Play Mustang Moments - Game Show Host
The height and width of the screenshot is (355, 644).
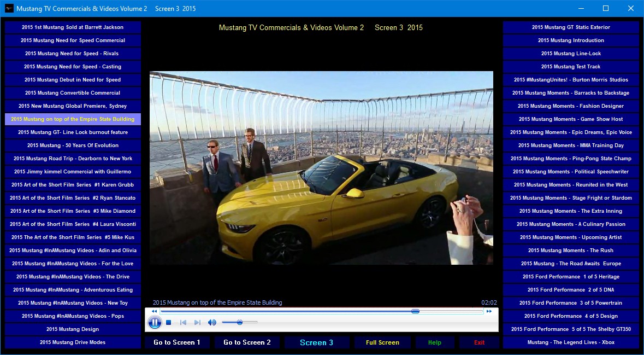click(x=571, y=119)
